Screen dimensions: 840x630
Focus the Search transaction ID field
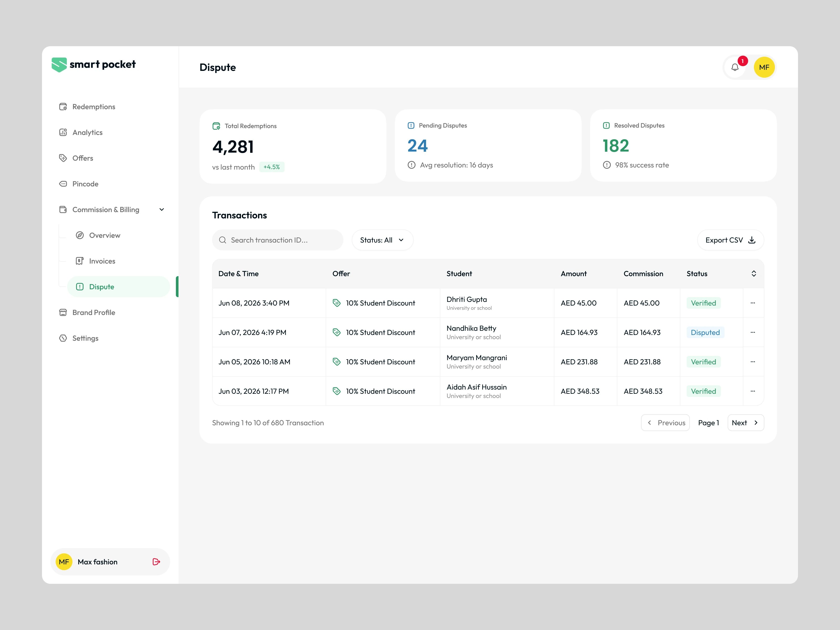pos(278,240)
